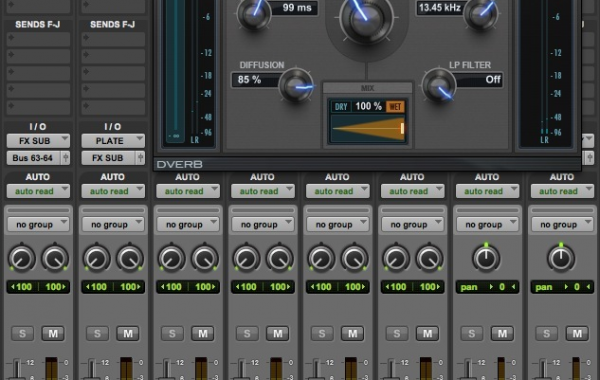600x380 pixels.
Task: Open auto read menu on the fifth strip
Action: 338,191
